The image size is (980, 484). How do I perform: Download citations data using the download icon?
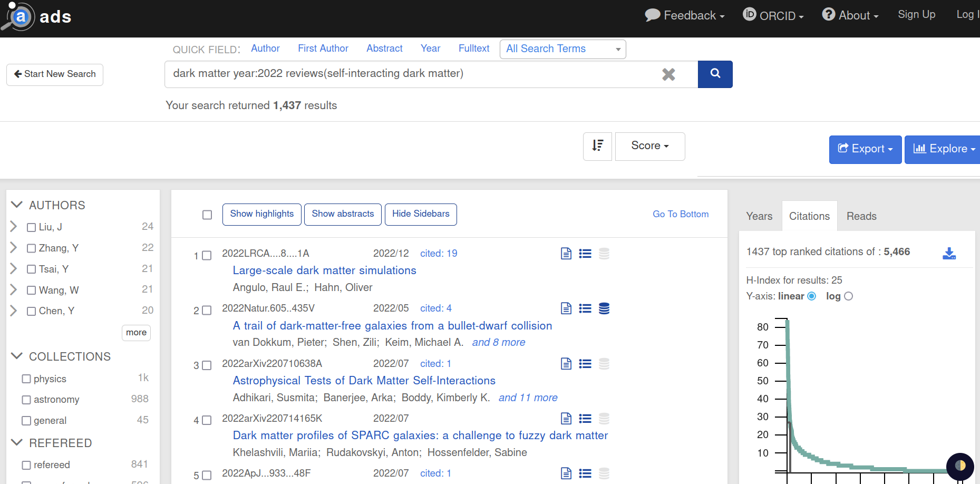(949, 253)
